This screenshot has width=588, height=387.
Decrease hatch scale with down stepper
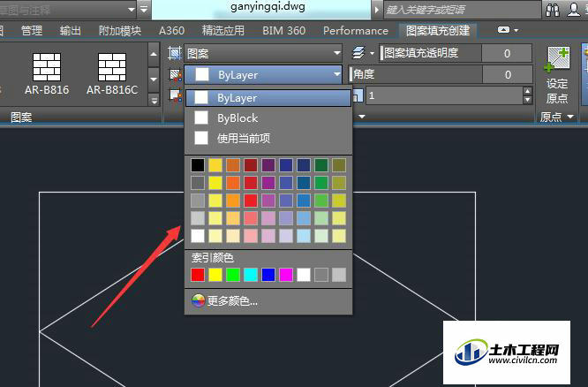tap(528, 100)
